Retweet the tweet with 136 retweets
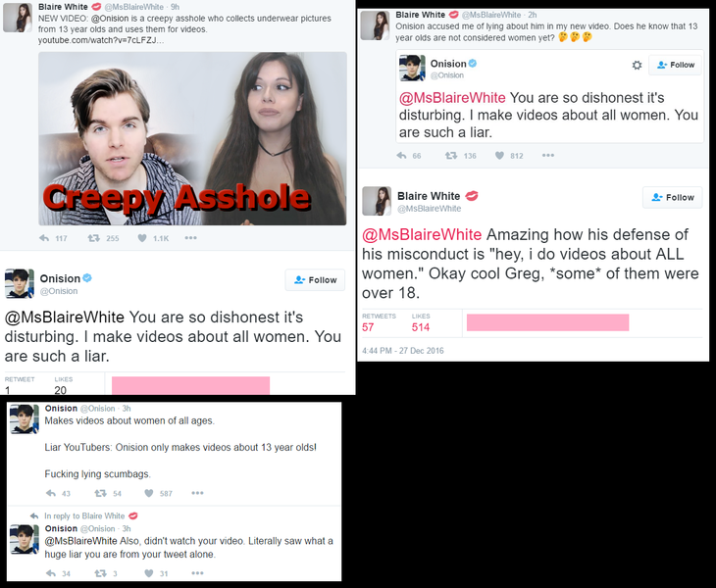This screenshot has width=716, height=588. pyautogui.click(x=451, y=156)
